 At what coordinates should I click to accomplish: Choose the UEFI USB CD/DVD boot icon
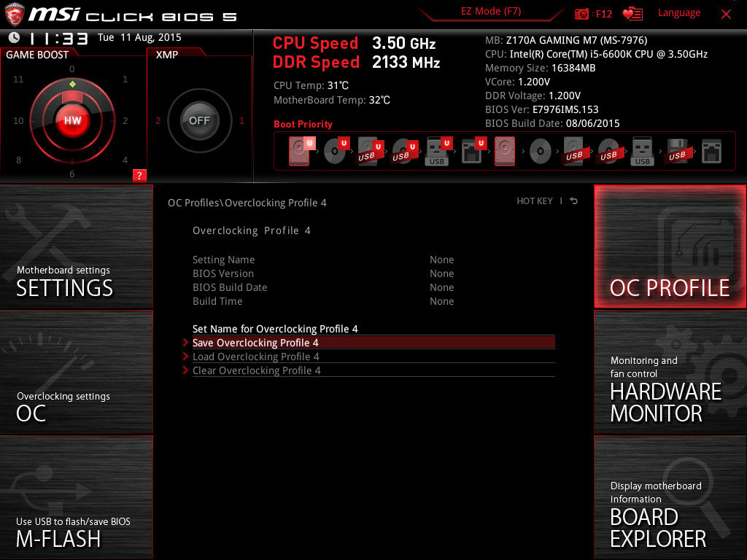(405, 151)
